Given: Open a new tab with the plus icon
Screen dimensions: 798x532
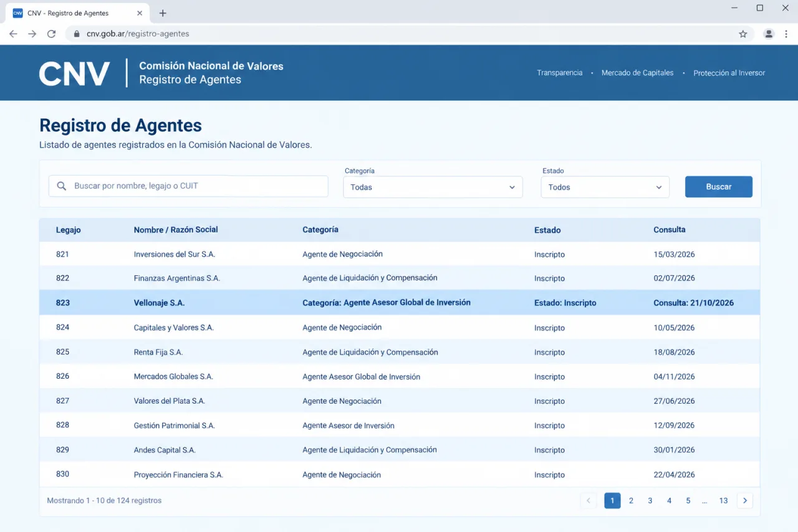Looking at the screenshot, I should coord(163,13).
